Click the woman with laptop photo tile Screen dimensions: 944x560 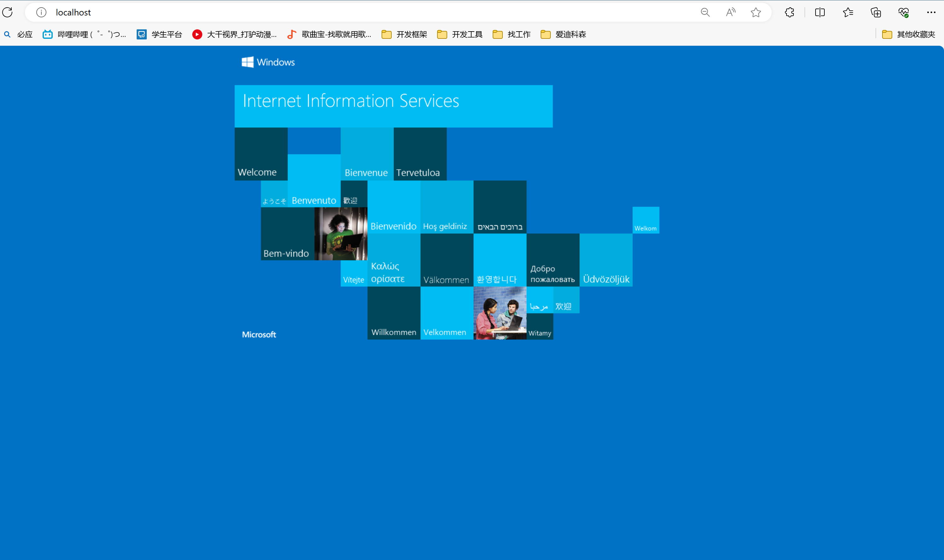click(341, 233)
